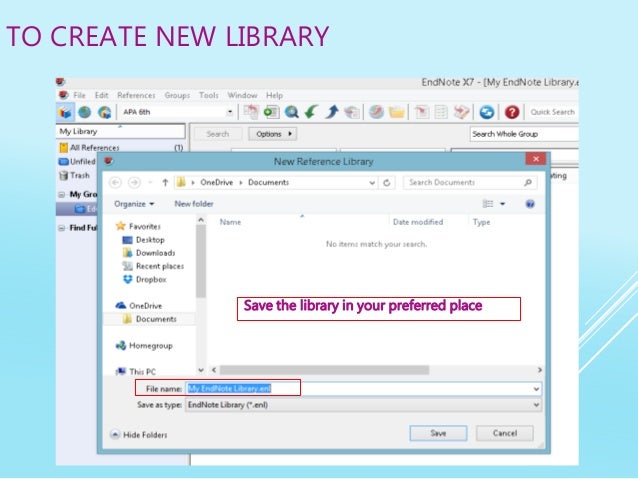Open the Save as type dropdown
The height and width of the screenshot is (479, 638).
pyautogui.click(x=536, y=405)
